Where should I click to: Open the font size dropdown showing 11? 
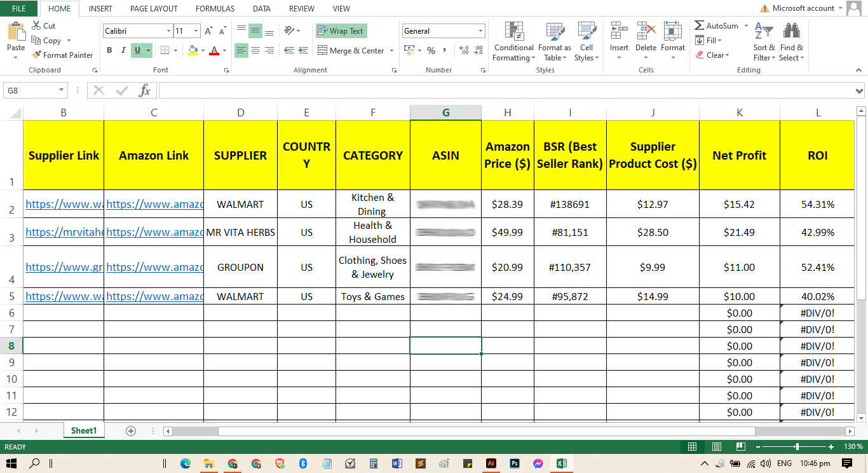[196, 31]
